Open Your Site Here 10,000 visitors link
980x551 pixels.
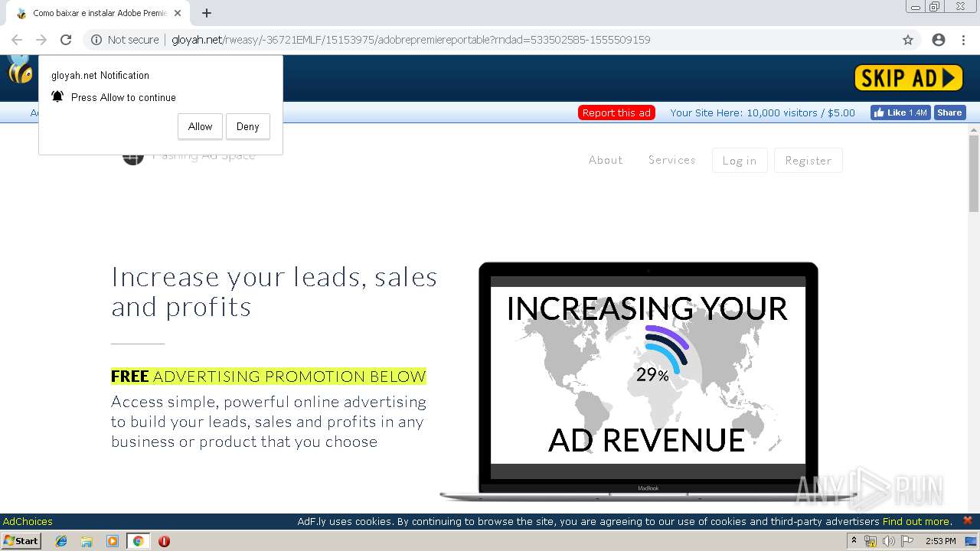[x=763, y=112]
